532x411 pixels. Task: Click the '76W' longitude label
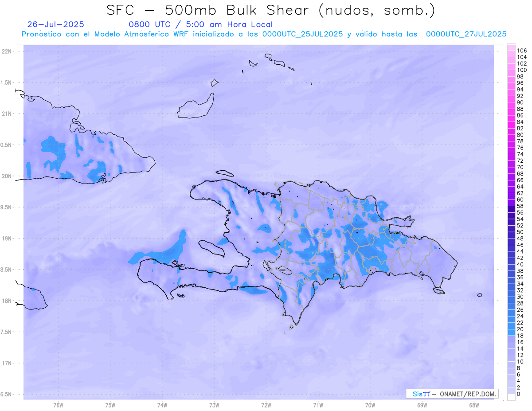pyautogui.click(x=58, y=405)
